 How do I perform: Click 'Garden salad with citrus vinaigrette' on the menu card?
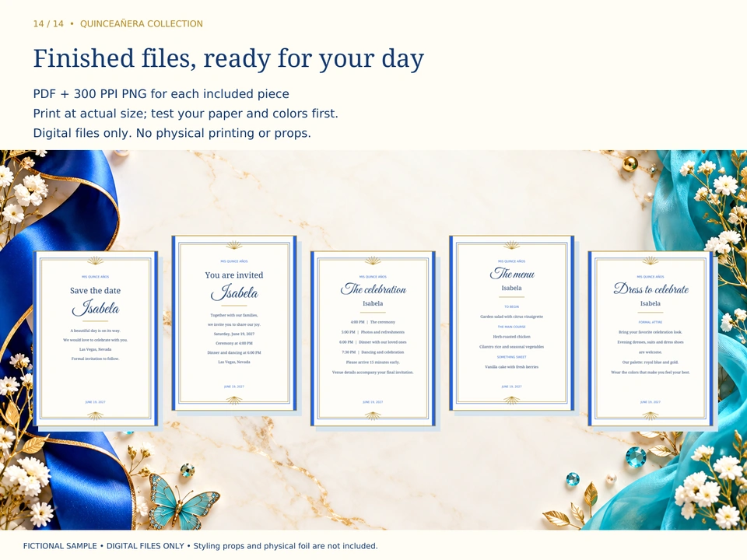pyautogui.click(x=512, y=317)
